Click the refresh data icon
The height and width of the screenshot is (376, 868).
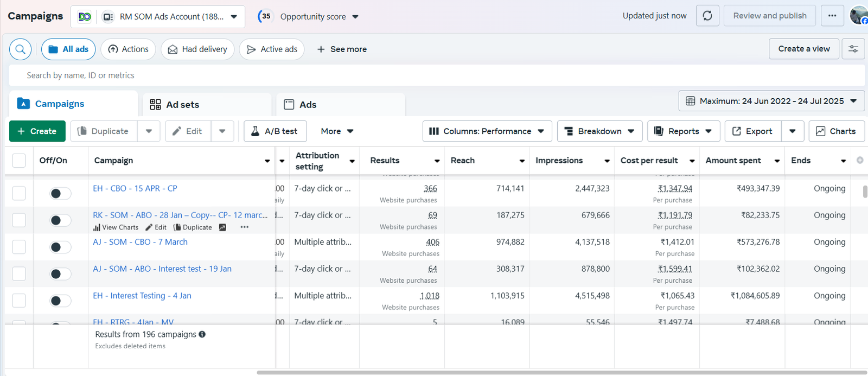[x=707, y=16]
